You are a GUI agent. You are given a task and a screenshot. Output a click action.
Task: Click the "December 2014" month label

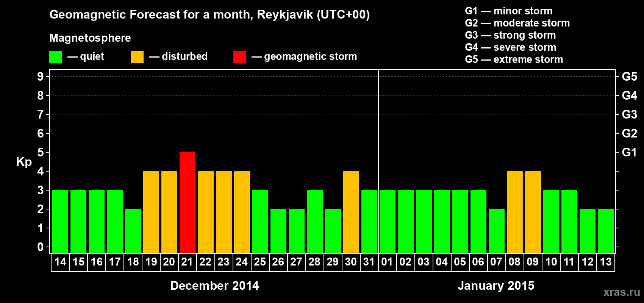215,286
